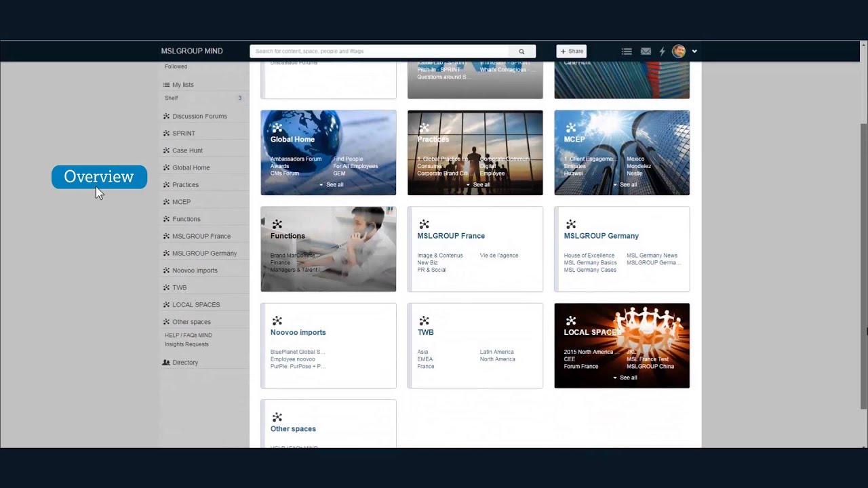Open Insights Requests in sidebar

(x=186, y=344)
